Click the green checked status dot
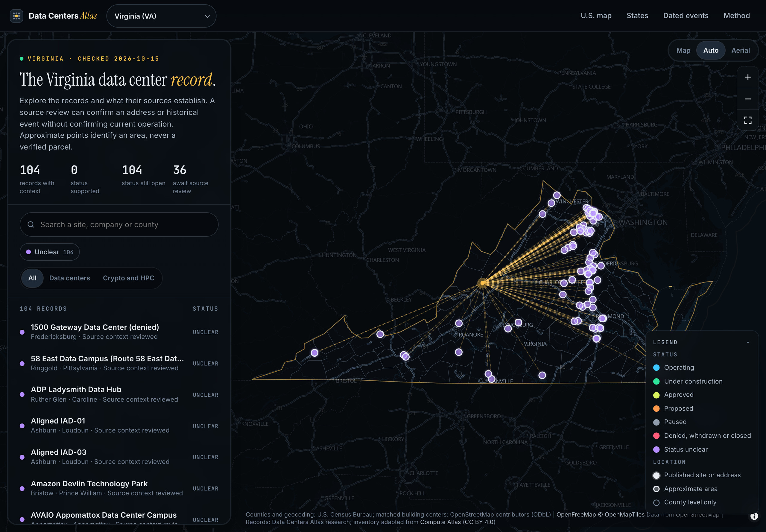The width and height of the screenshot is (766, 532). pos(22,59)
